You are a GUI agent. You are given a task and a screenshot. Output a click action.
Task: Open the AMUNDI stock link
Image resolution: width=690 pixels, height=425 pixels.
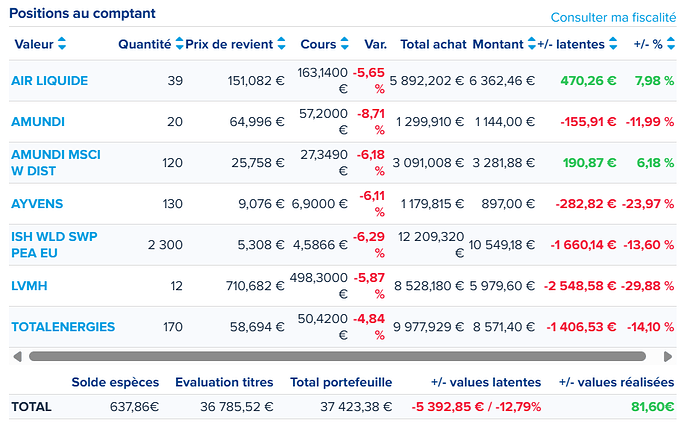(38, 122)
